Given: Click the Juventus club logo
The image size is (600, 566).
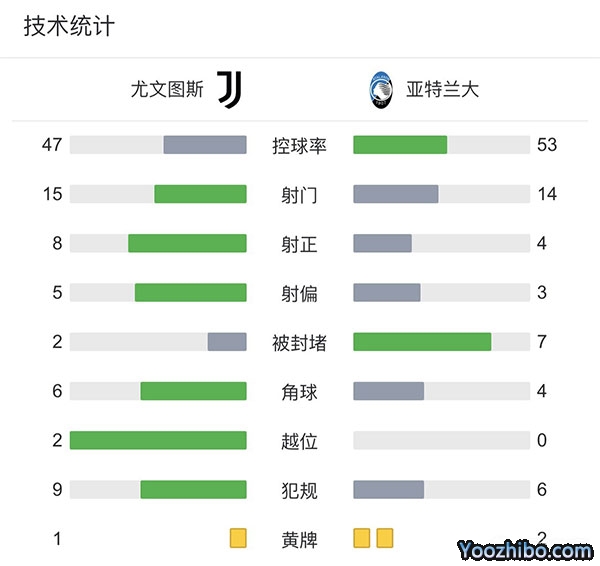Looking at the screenshot, I should 230,90.
